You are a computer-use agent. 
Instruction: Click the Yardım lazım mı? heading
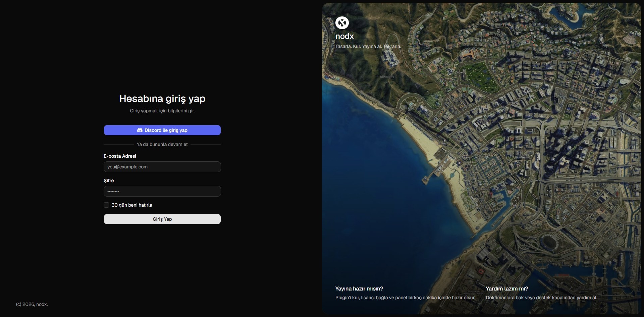[x=507, y=288]
